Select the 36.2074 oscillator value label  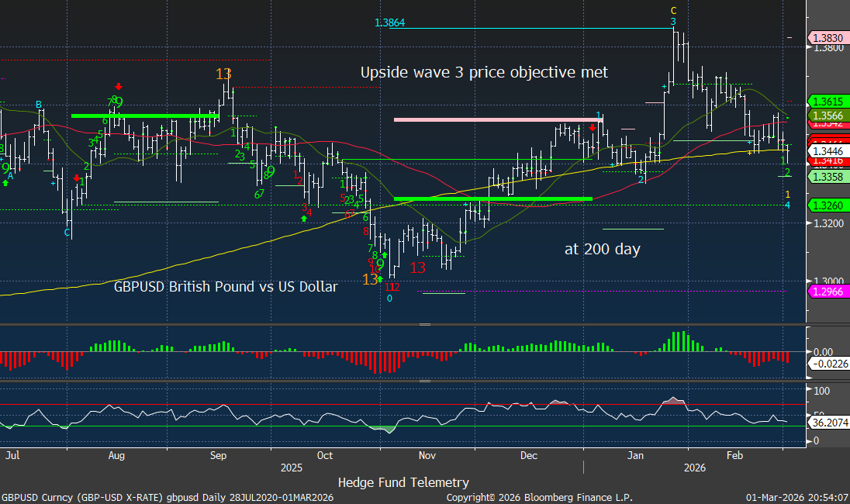[x=828, y=425]
